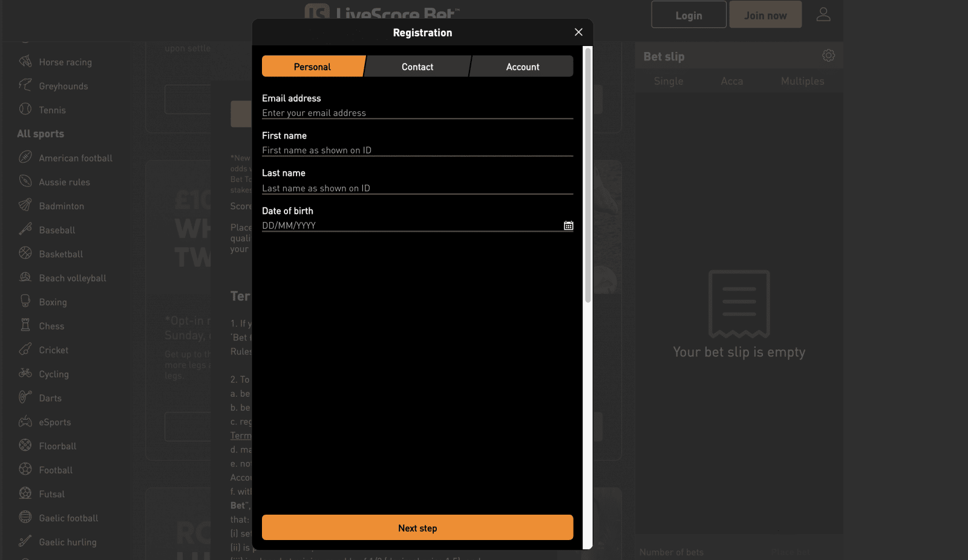
Task: Click the Next step button
Action: 417,527
